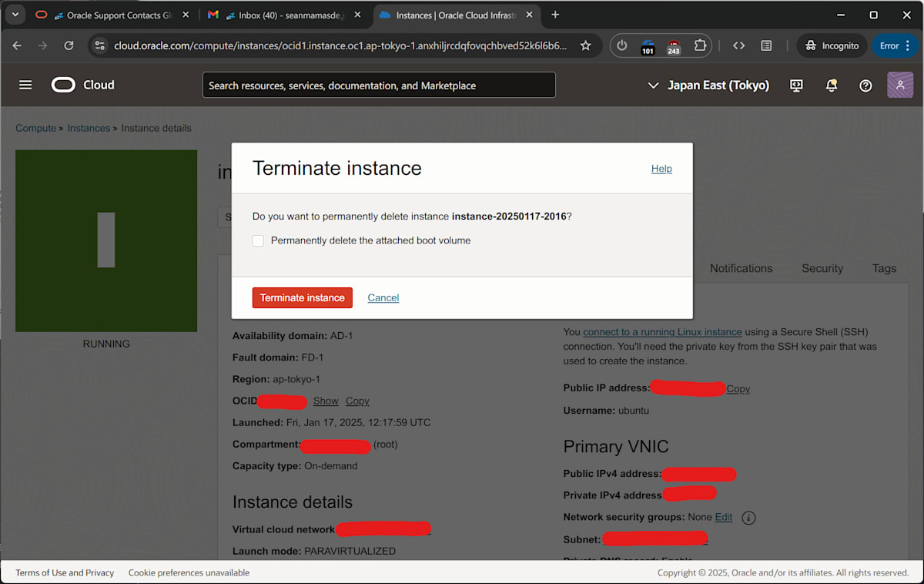The height and width of the screenshot is (584, 924).
Task: Click the info icon next to Network security groups
Action: [x=748, y=518]
